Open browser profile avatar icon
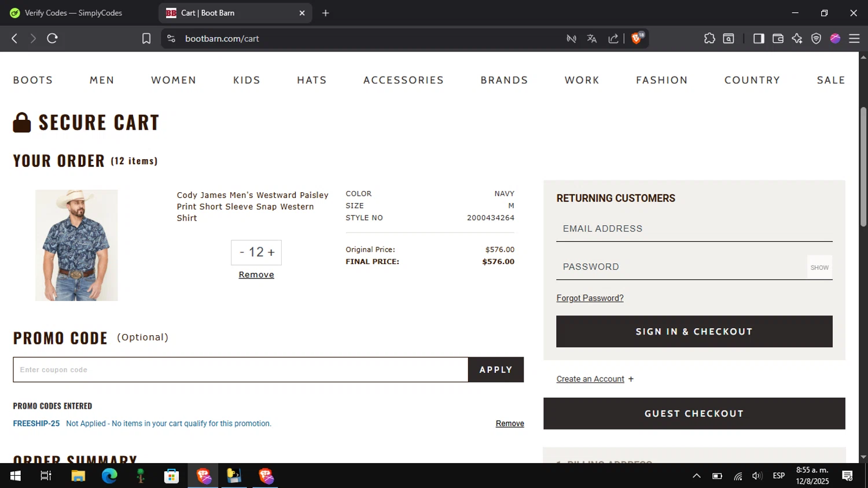The width and height of the screenshot is (868, 488). (x=835, y=38)
